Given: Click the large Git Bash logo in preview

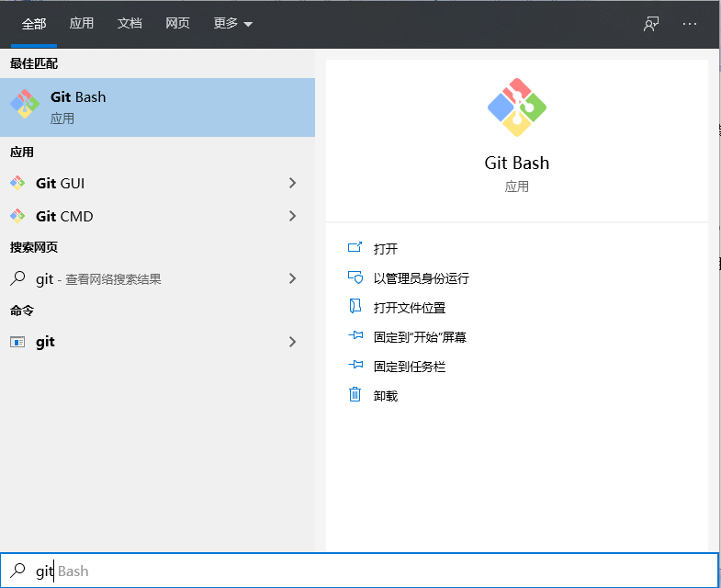Looking at the screenshot, I should (517, 107).
